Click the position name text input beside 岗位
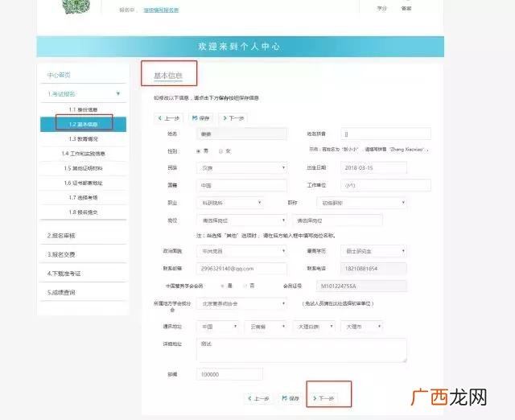This screenshot has height=420, width=515. pyautogui.click(x=338, y=220)
